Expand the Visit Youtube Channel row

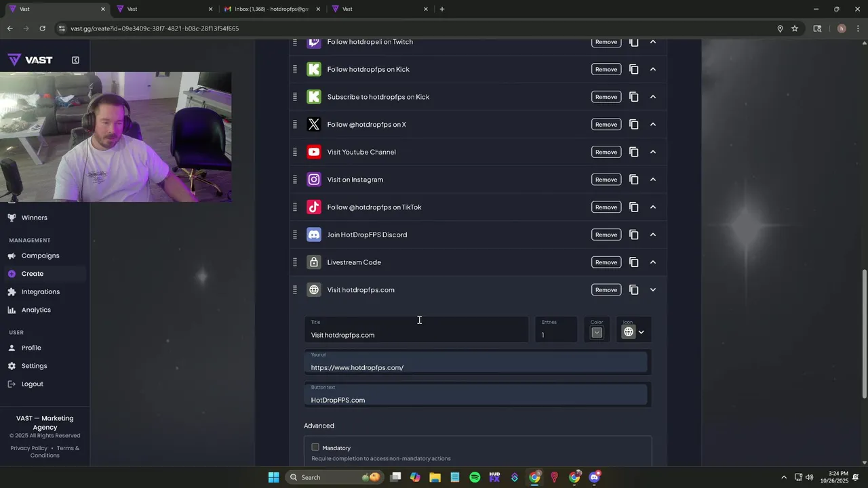(x=652, y=152)
